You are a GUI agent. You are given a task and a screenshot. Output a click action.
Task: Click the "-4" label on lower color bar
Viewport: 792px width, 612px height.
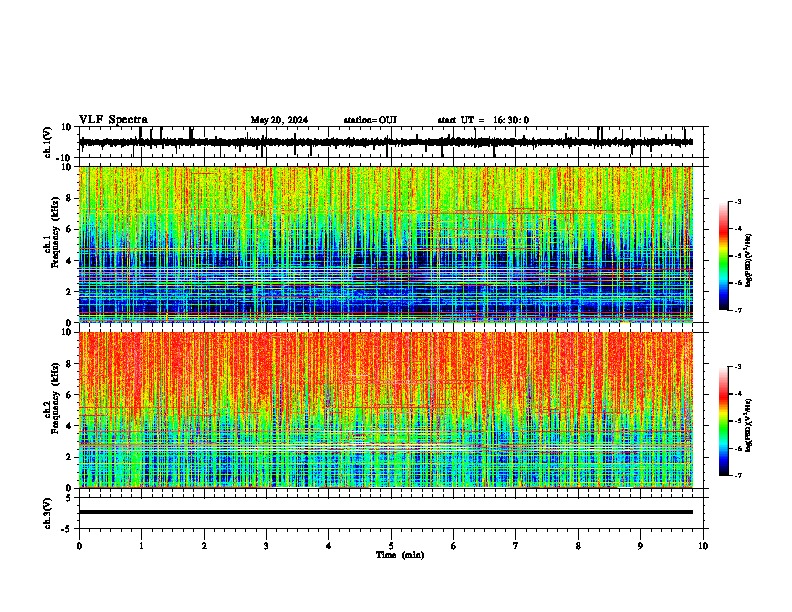click(x=738, y=393)
